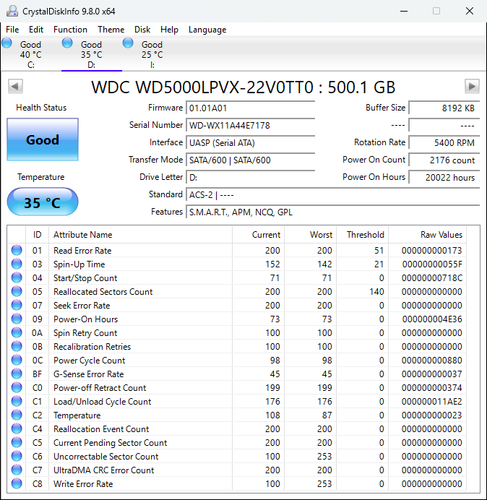The width and height of the screenshot is (487, 500).
Task: Click the 35 °C temperature button
Action: [43, 202]
